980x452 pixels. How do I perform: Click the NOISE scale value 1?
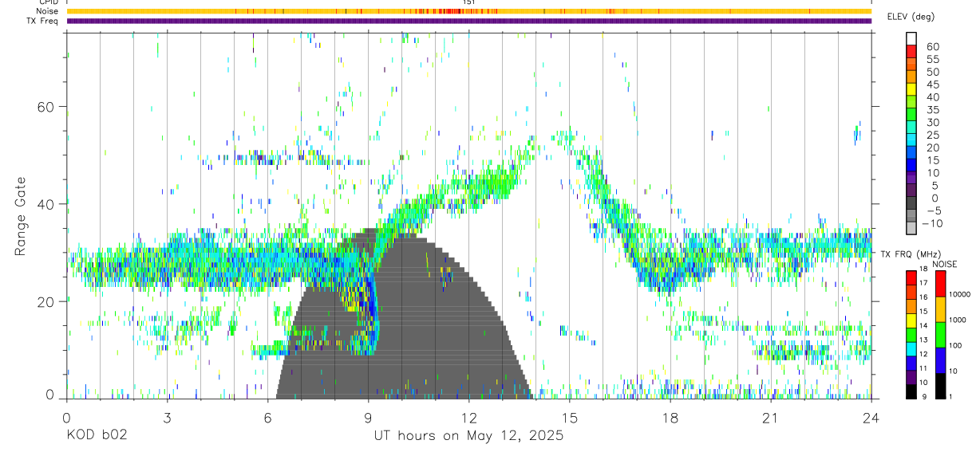[950, 396]
